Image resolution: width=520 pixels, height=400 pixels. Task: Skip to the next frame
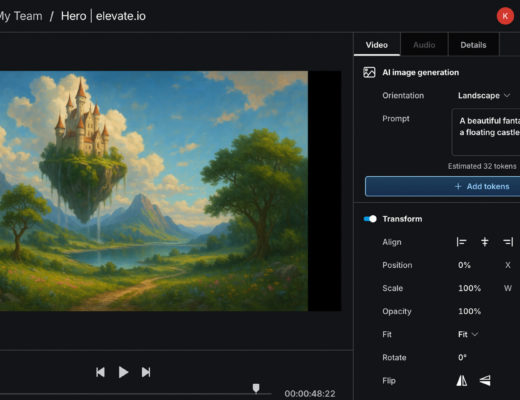coord(146,372)
